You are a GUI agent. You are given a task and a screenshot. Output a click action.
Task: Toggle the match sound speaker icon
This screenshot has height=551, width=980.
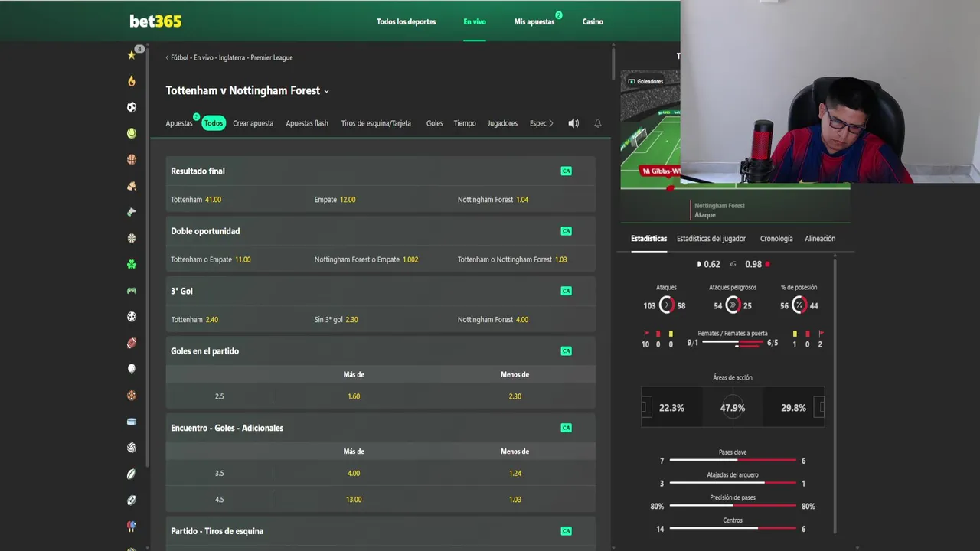tap(573, 123)
